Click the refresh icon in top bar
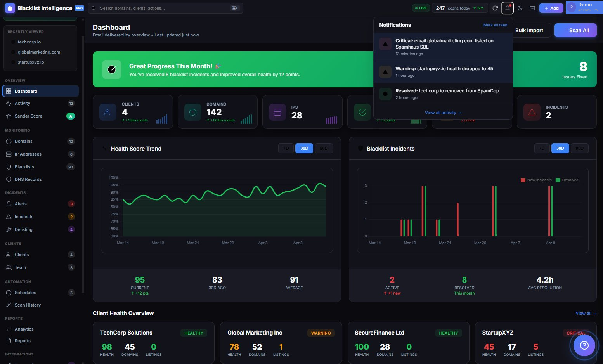Image resolution: width=603 pixels, height=364 pixels. (x=495, y=8)
